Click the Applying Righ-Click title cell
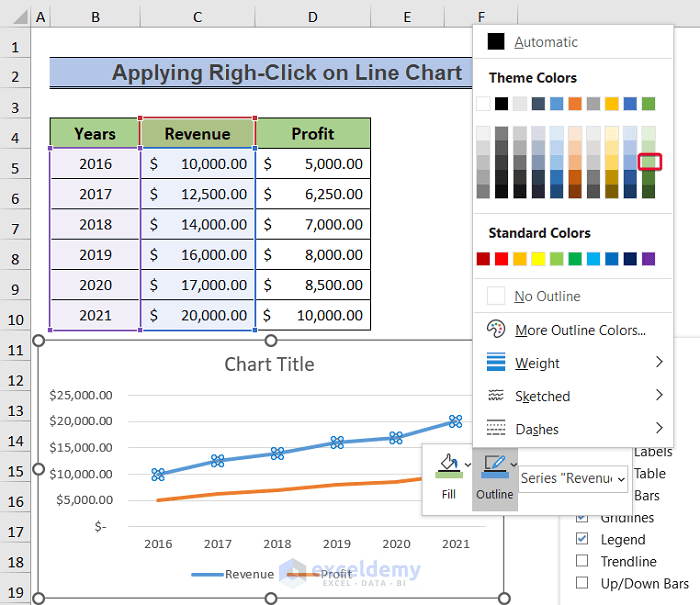Screen dimensions: 700x605 coord(261,72)
